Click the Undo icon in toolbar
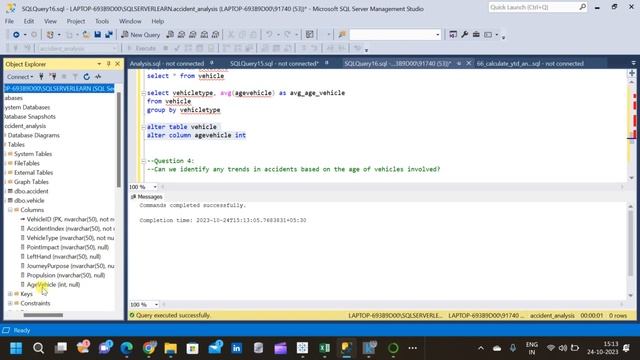This screenshot has width=640, height=360. [x=269, y=35]
